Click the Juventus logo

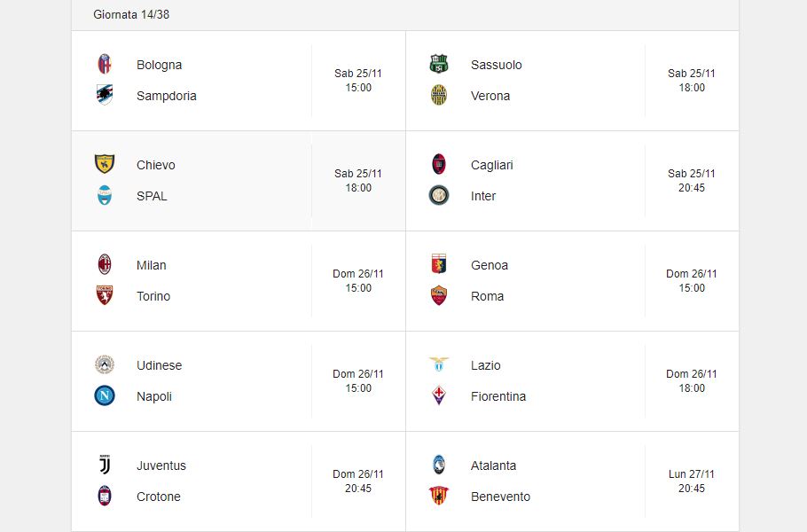pos(105,465)
